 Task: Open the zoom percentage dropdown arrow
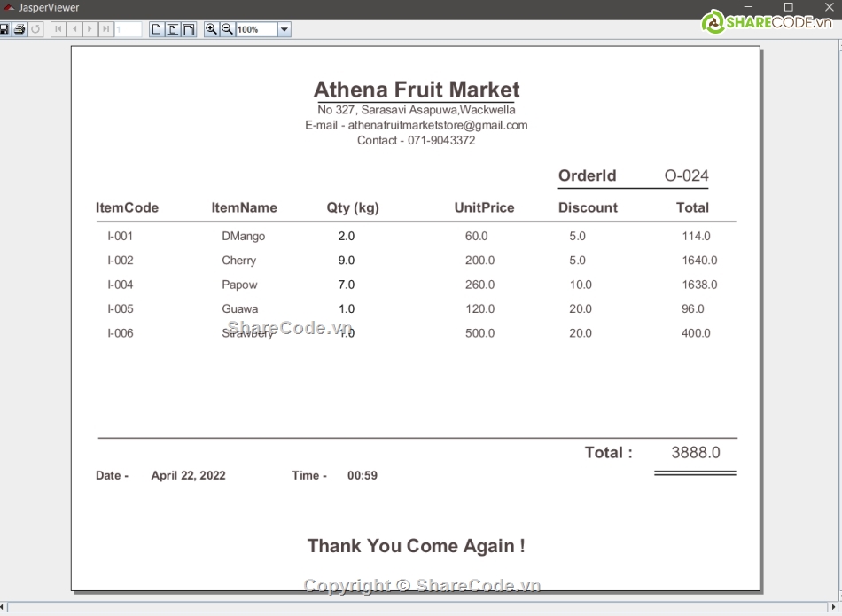point(285,29)
